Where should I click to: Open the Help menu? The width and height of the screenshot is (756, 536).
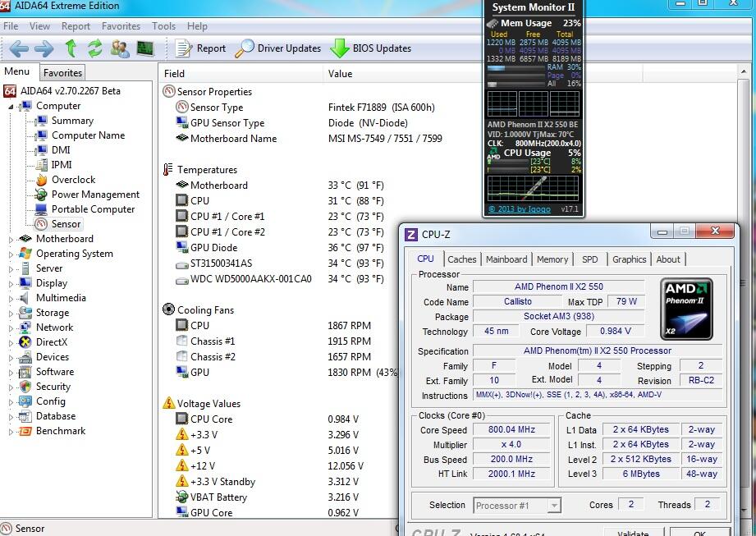(x=197, y=26)
